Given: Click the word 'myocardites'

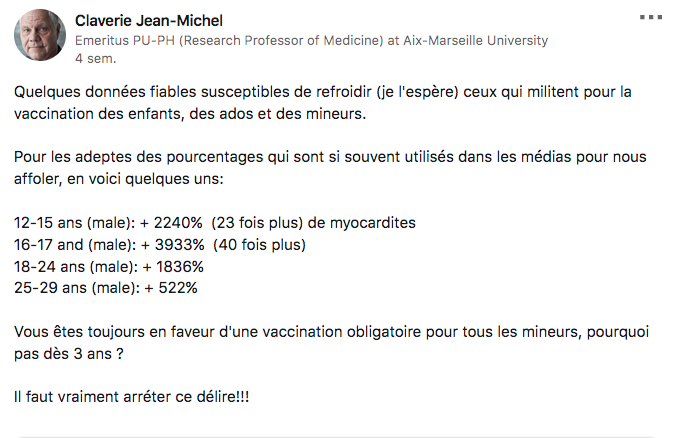Looking at the screenshot, I should [x=373, y=223].
